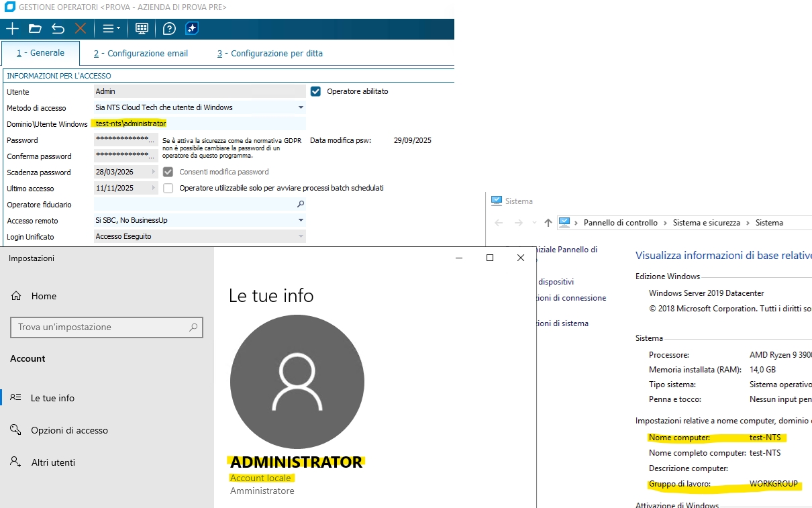
Task: Click the Sistema window title icon
Action: pos(497,201)
